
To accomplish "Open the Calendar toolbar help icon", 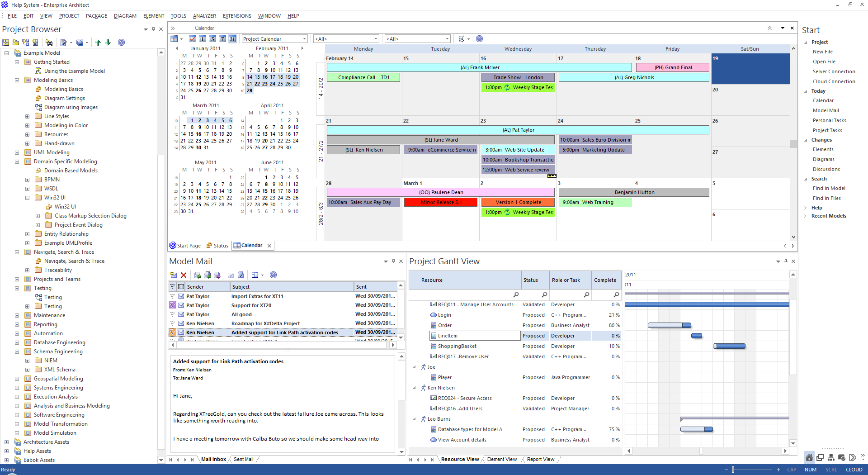I will 479,39.
